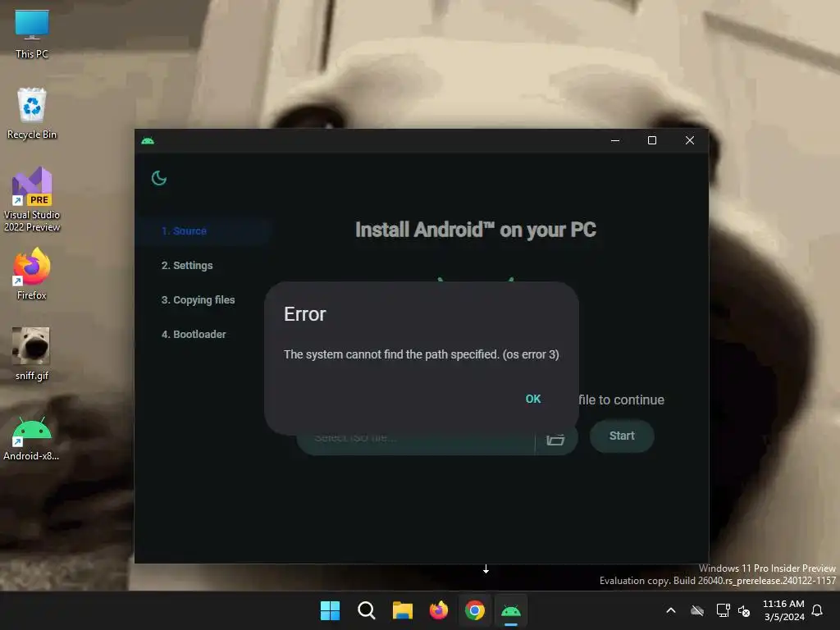Click the Start button
Viewport: 840px width, 630px height.
click(x=622, y=436)
